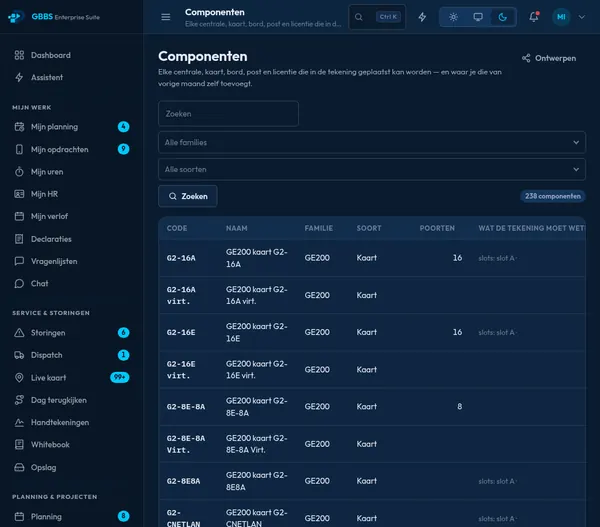Click the Storingen warning triangle icon

[x=19, y=333]
